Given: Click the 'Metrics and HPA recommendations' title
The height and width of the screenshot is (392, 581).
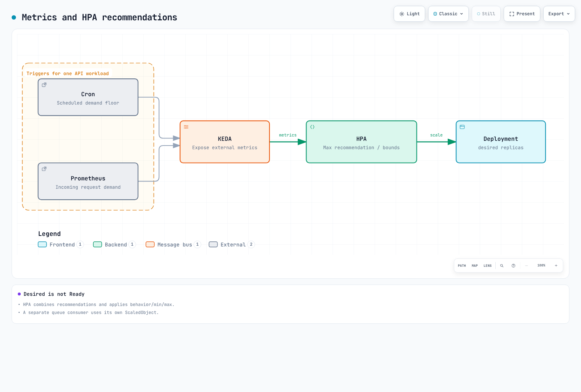Looking at the screenshot, I should click(x=99, y=17).
